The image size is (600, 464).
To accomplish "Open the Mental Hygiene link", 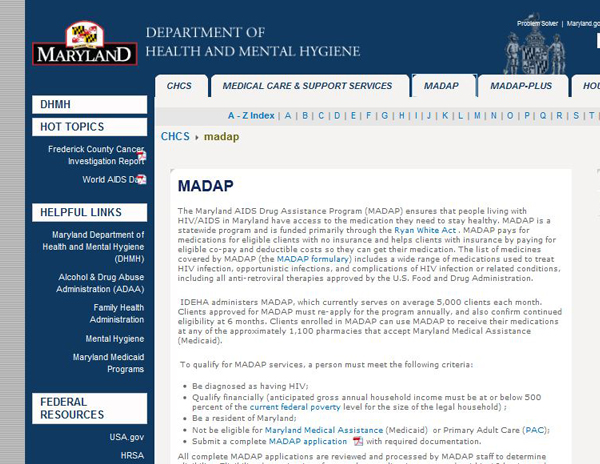I will pyautogui.click(x=115, y=339).
